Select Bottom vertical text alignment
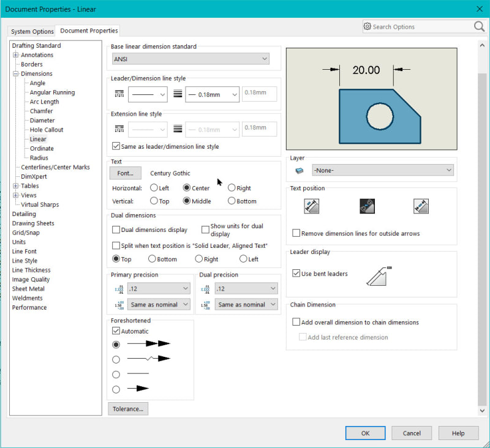This screenshot has height=448, width=490. click(x=232, y=201)
